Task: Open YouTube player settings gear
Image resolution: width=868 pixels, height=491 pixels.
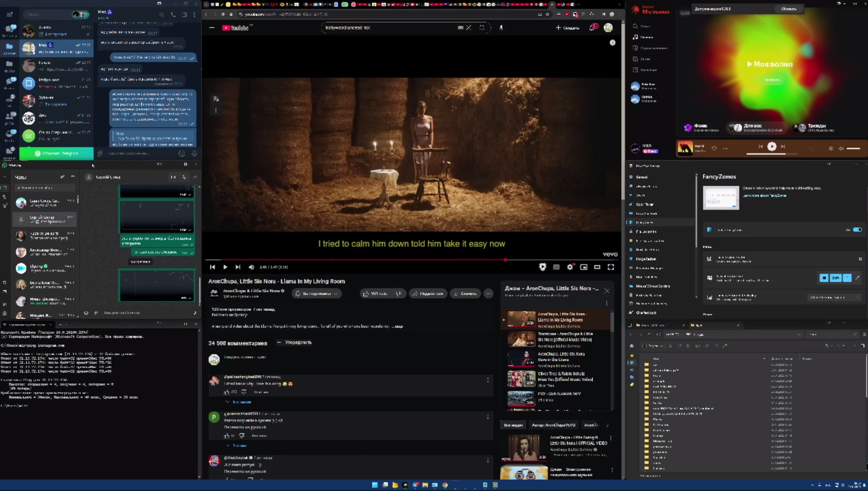Action: pyautogui.click(x=570, y=267)
